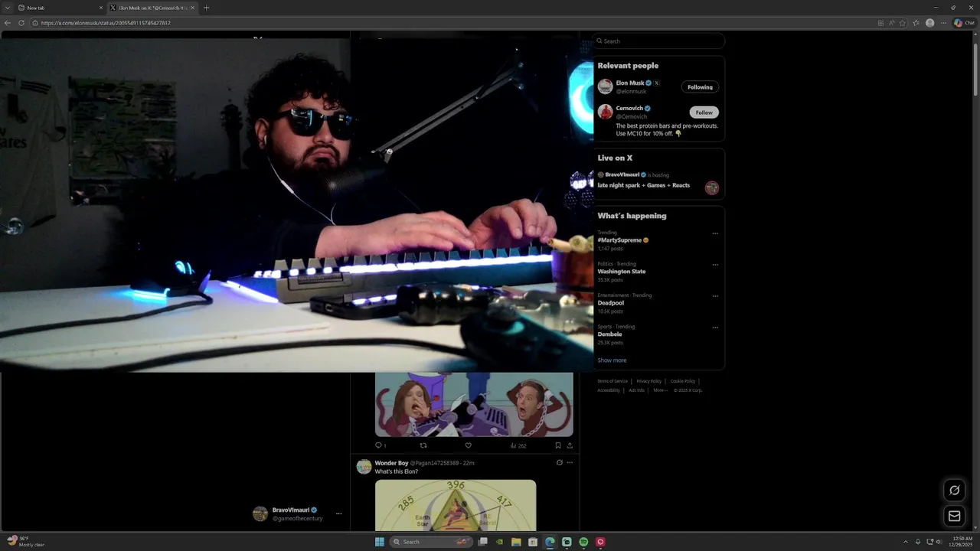Close the New tab browser tab
Screen dimensions: 980x551
pos(100,8)
